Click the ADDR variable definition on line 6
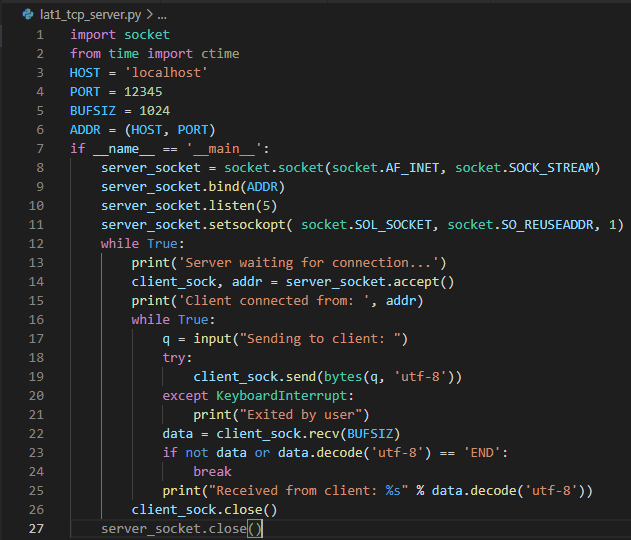The image size is (631, 540). (85, 130)
